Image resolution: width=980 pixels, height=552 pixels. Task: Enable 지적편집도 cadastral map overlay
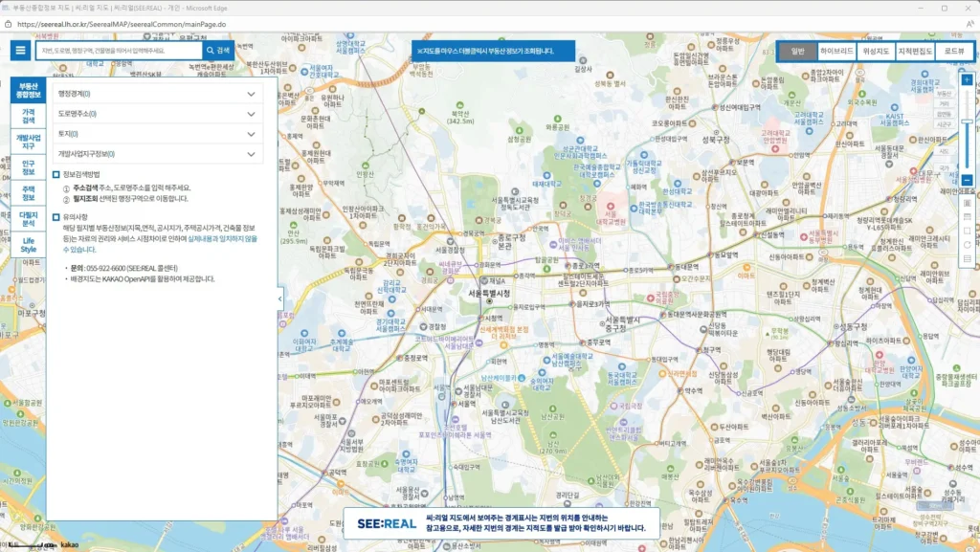[x=915, y=52]
